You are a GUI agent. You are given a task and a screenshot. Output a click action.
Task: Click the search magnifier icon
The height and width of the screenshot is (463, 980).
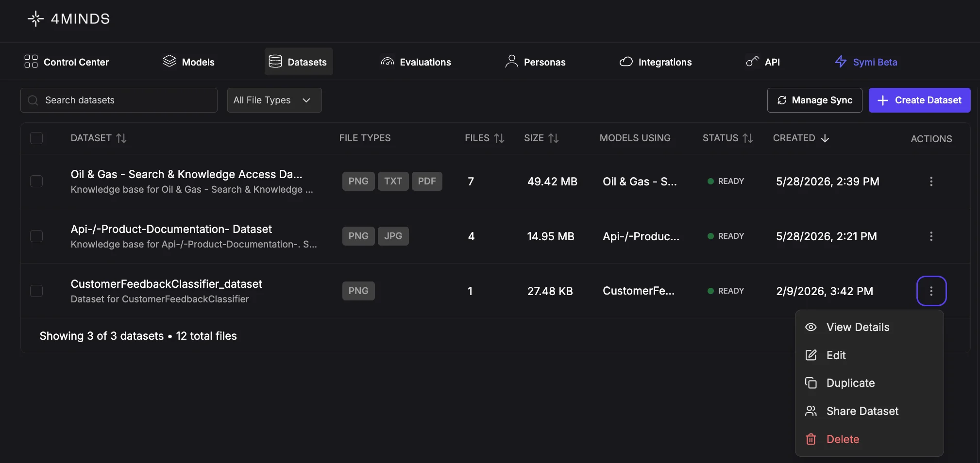coord(33,100)
